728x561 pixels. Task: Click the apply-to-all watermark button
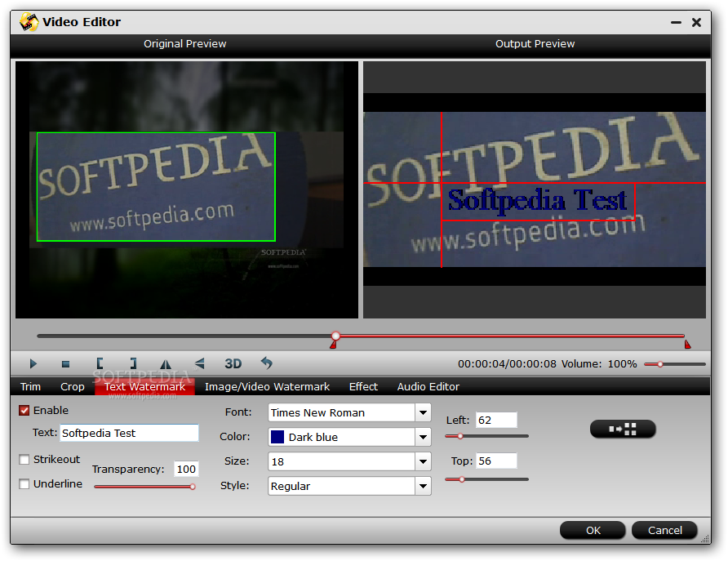pos(623,429)
